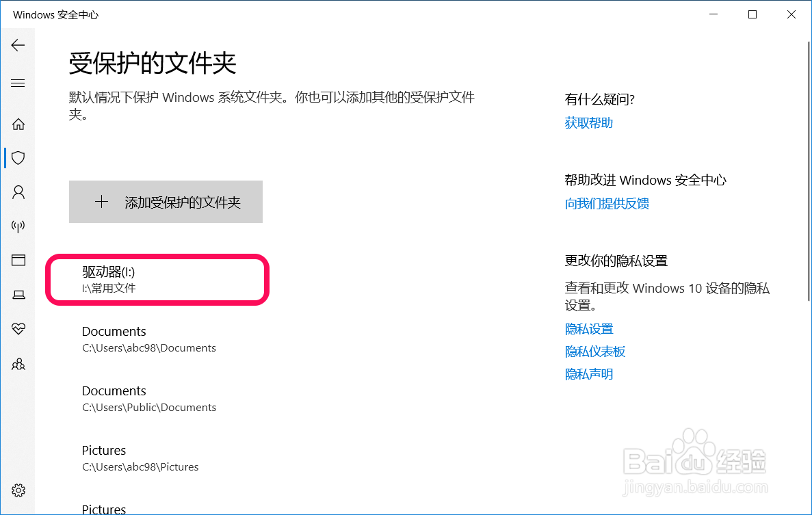This screenshot has height=515, width=812.
Task: Click 添加受保护的文件夹 button
Action: 166,202
